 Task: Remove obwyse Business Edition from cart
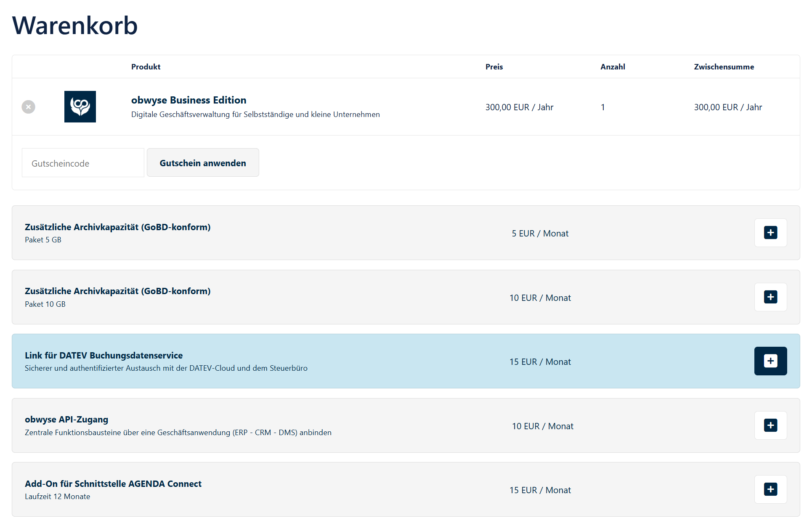click(28, 107)
